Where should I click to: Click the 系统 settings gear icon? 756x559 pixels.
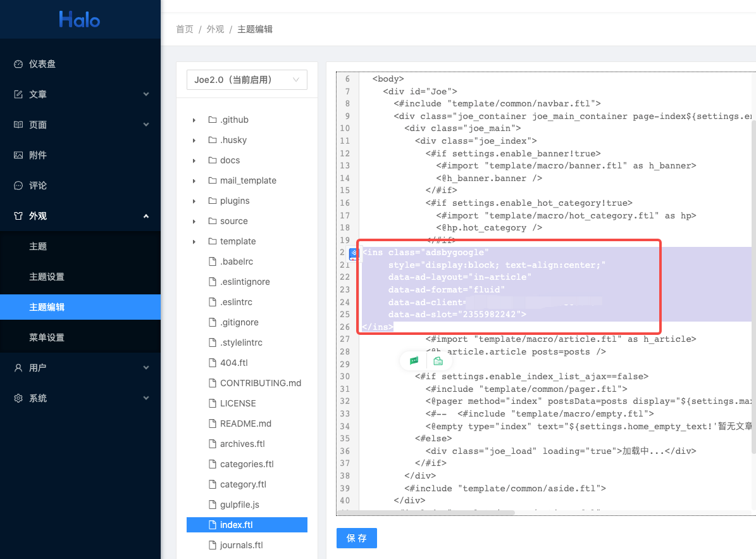point(18,398)
